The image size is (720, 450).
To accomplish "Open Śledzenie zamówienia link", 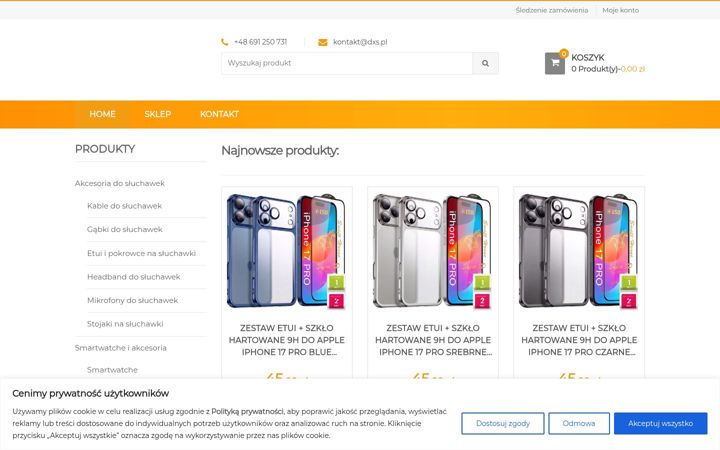I will tap(551, 10).
